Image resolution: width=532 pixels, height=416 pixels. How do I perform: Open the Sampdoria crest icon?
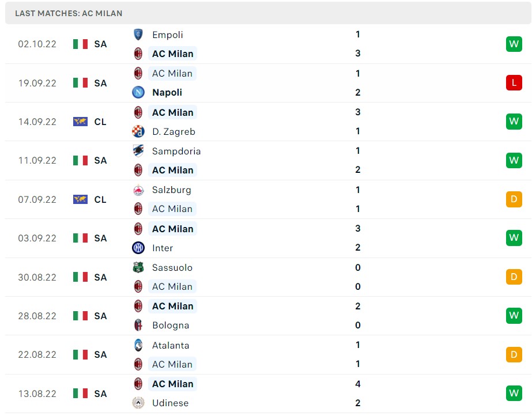pos(138,151)
